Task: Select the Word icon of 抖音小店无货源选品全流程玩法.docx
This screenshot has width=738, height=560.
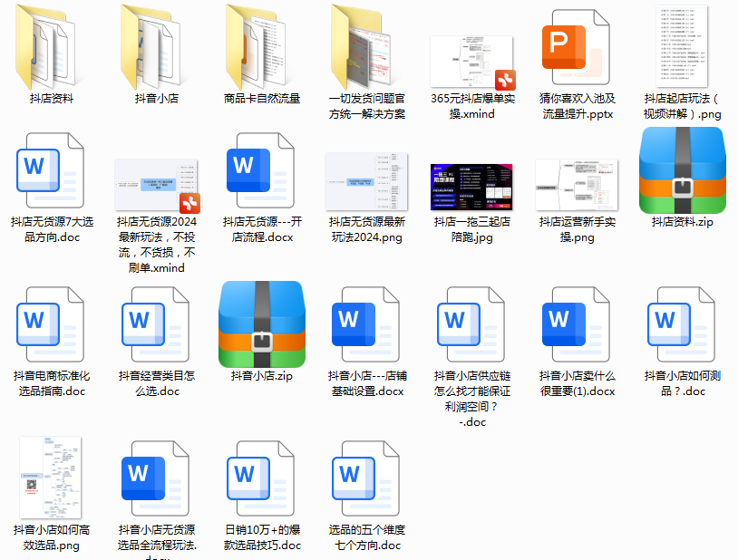Action: tap(156, 478)
